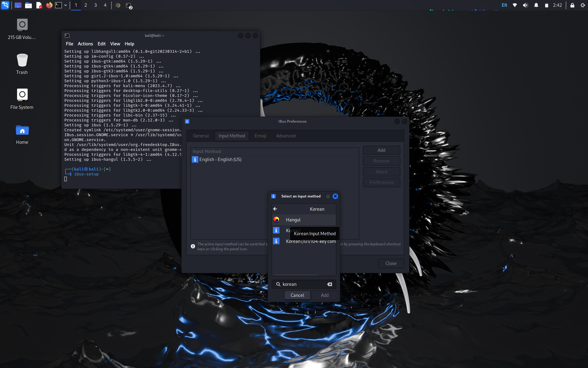Open the EN keyboard layout indicator
Image resolution: width=588 pixels, height=368 pixels.
coord(504,5)
